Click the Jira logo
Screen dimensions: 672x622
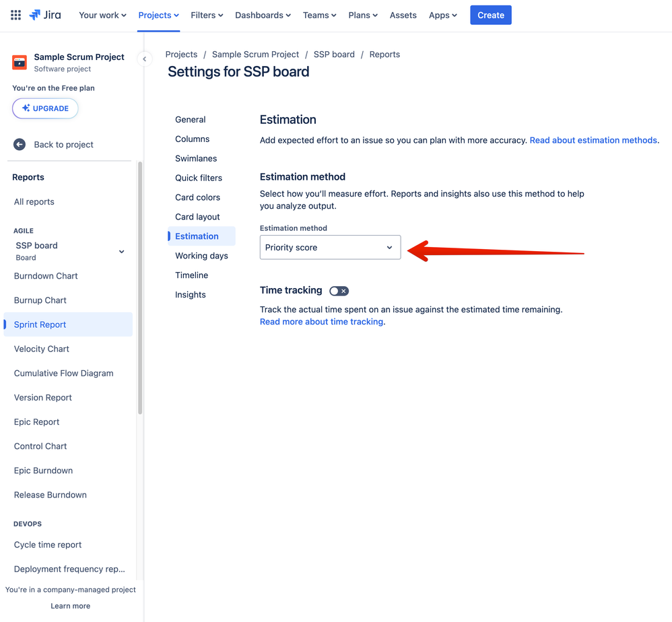45,15
